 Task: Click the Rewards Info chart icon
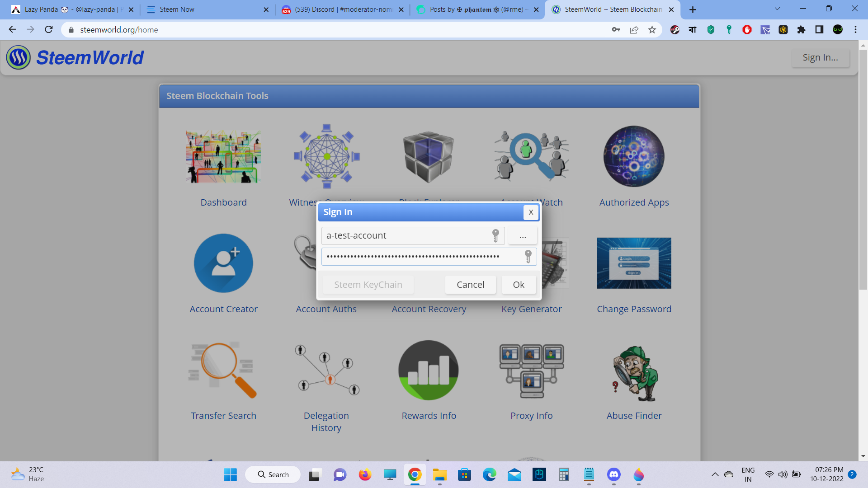(429, 370)
